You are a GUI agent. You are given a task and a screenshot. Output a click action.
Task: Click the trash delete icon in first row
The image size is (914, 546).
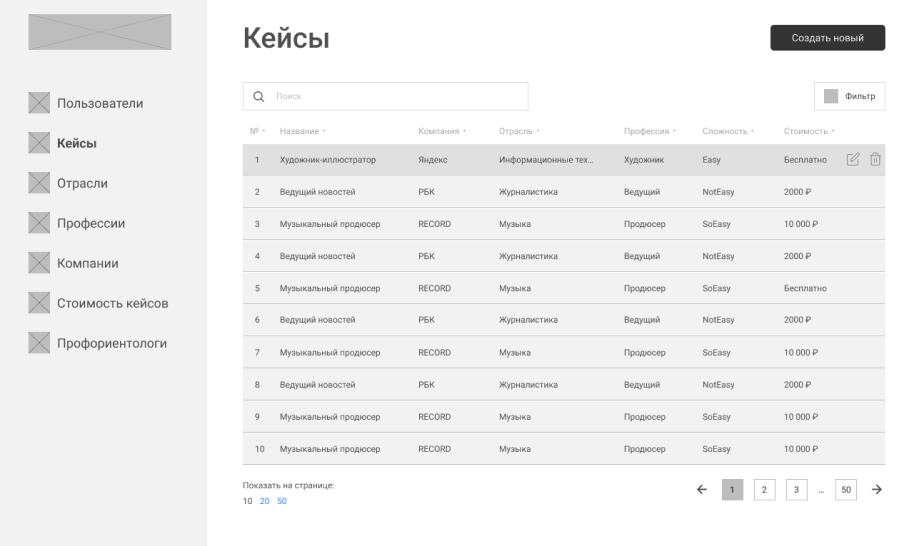(875, 160)
